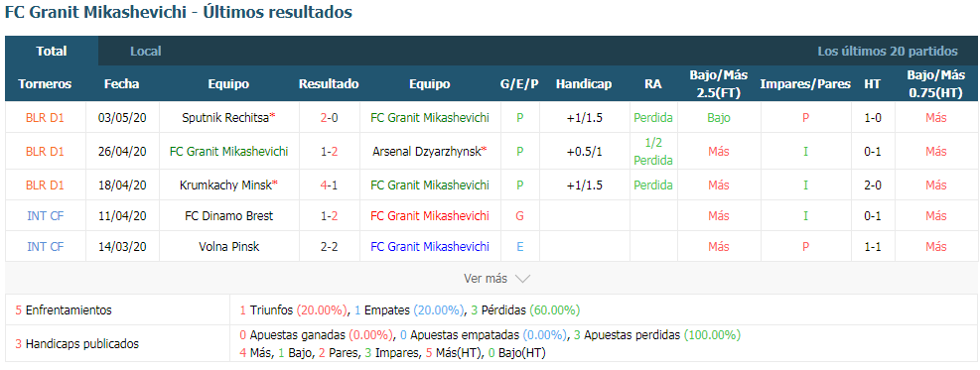Expand results with Ver más chevron
The image size is (980, 370).
[496, 279]
